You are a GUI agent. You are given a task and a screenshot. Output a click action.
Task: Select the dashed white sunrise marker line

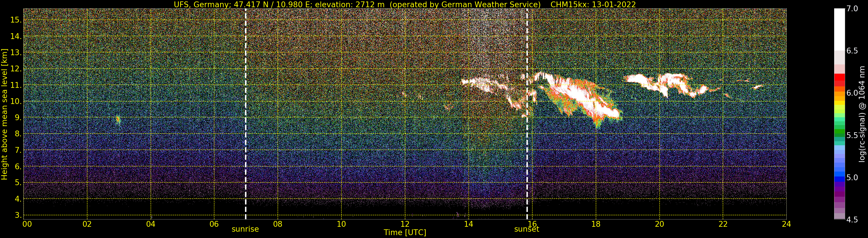click(246, 114)
